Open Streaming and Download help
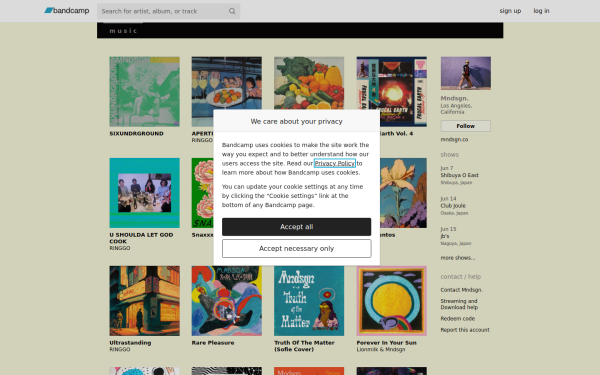 tap(459, 304)
